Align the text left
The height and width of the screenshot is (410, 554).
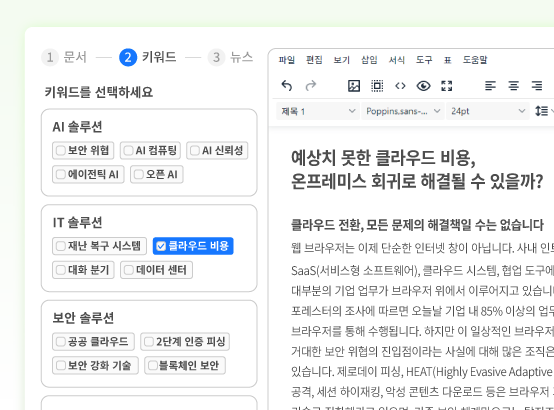490,86
